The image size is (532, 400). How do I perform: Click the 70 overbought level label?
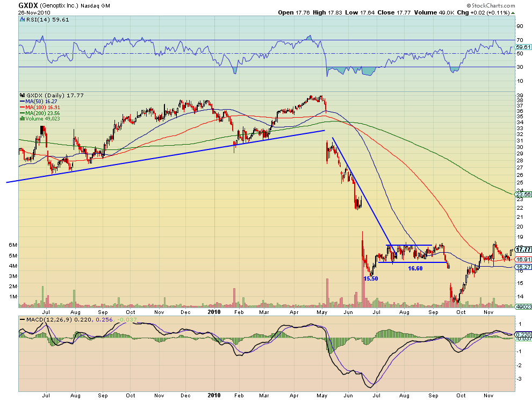tap(520, 40)
